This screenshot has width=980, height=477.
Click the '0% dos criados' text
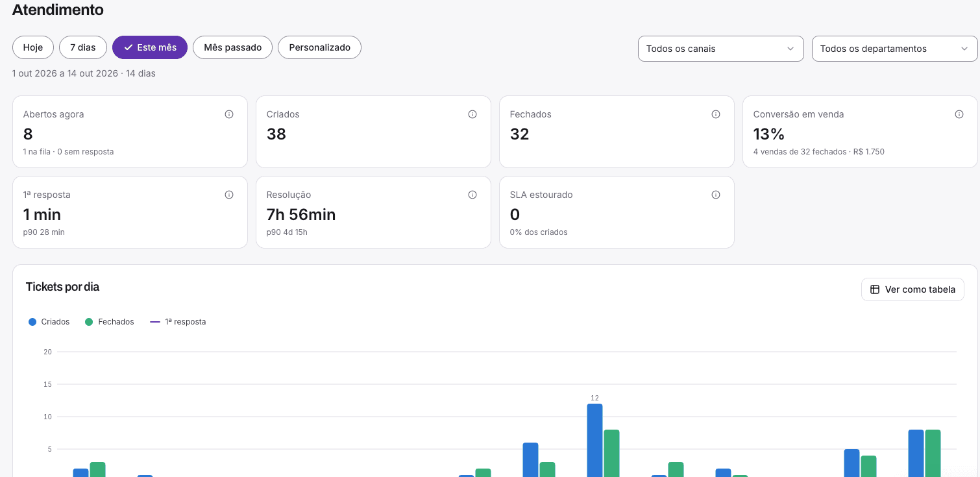(x=539, y=232)
